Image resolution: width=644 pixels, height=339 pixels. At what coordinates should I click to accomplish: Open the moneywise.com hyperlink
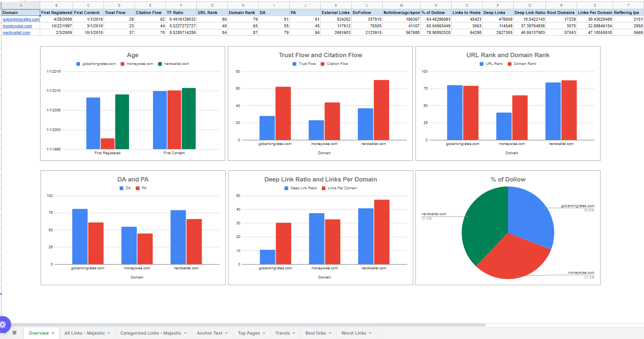[x=17, y=26]
